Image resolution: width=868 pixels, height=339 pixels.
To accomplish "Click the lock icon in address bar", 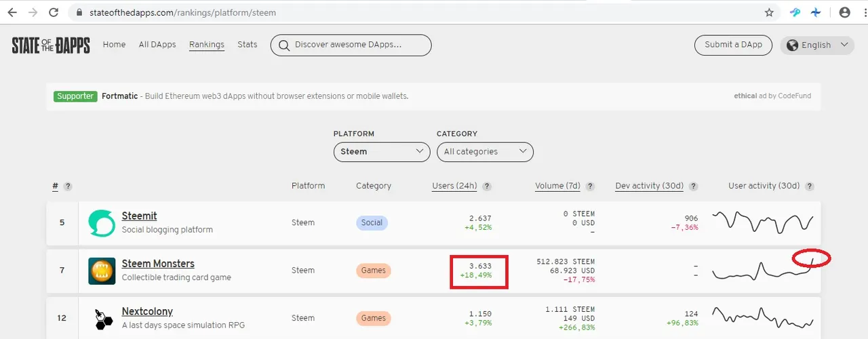I will 80,12.
